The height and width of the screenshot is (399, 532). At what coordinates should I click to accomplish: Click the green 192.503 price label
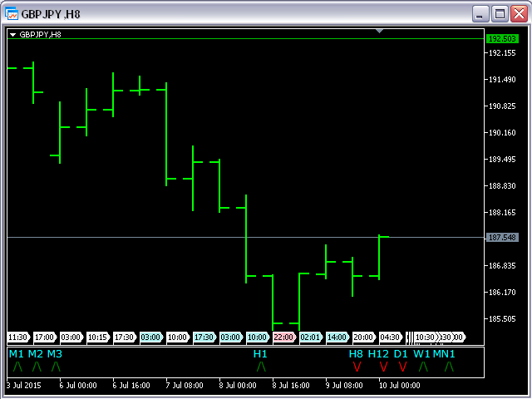(502, 39)
